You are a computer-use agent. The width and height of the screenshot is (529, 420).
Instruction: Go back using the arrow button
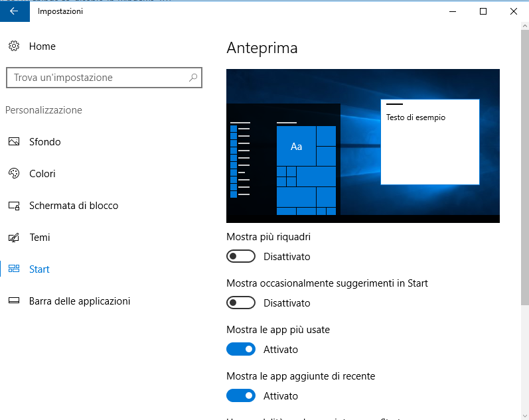point(15,11)
